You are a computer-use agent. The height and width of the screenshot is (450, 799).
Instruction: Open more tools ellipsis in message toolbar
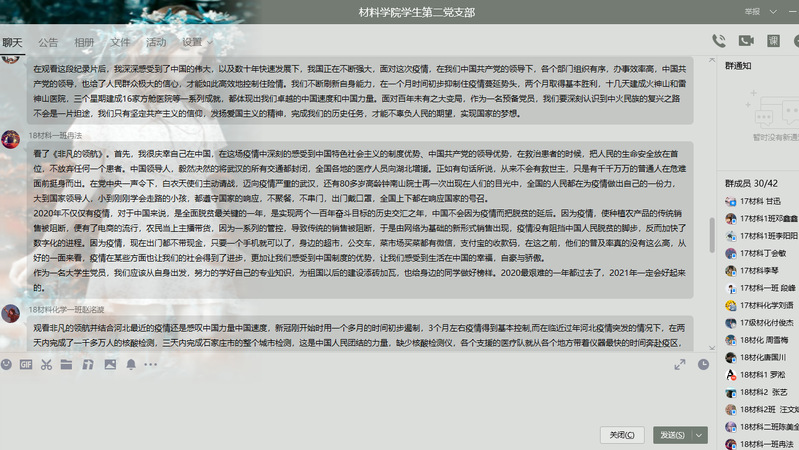(153, 365)
